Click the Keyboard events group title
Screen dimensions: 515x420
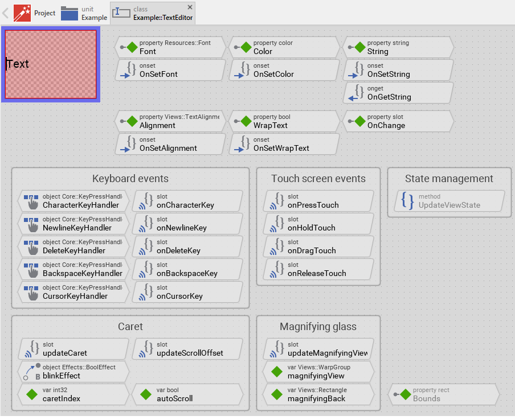point(130,179)
